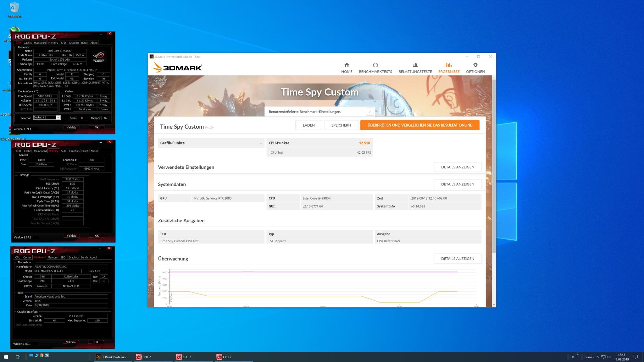Click the scrollbar up arrow in 3DMark

click(494, 77)
